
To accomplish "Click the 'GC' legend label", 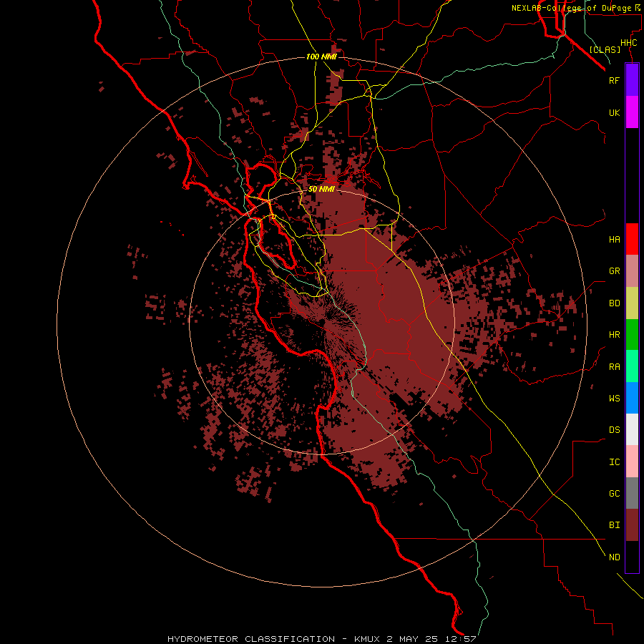I will tap(614, 494).
